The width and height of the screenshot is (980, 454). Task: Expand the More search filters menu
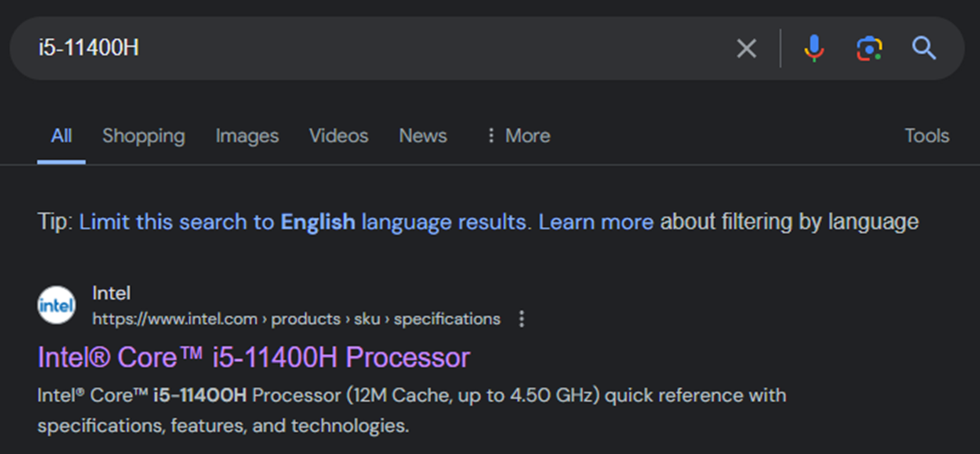tap(518, 136)
